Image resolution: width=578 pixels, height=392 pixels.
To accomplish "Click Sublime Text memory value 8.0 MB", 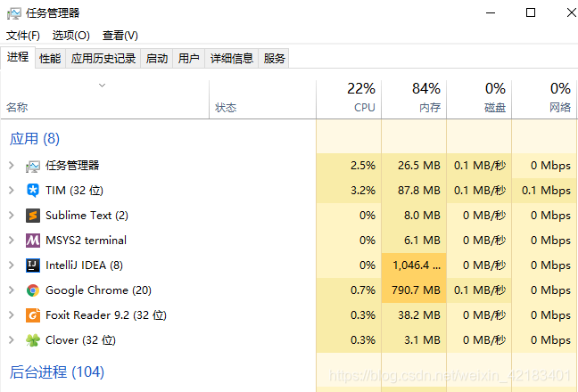I will 422,216.
